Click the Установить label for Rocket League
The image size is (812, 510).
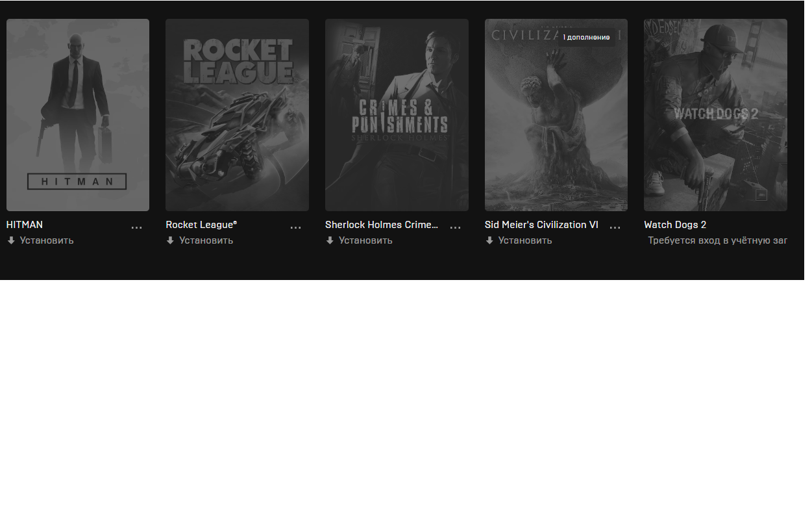point(206,240)
